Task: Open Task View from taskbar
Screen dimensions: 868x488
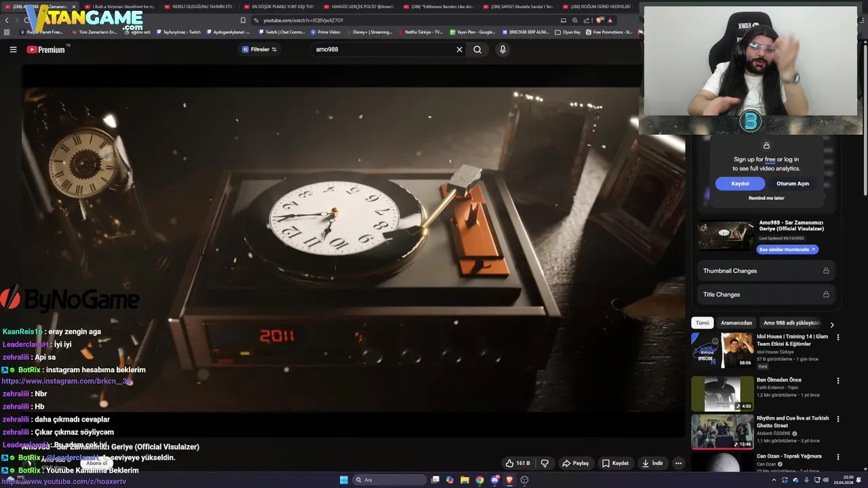Action: point(435,480)
